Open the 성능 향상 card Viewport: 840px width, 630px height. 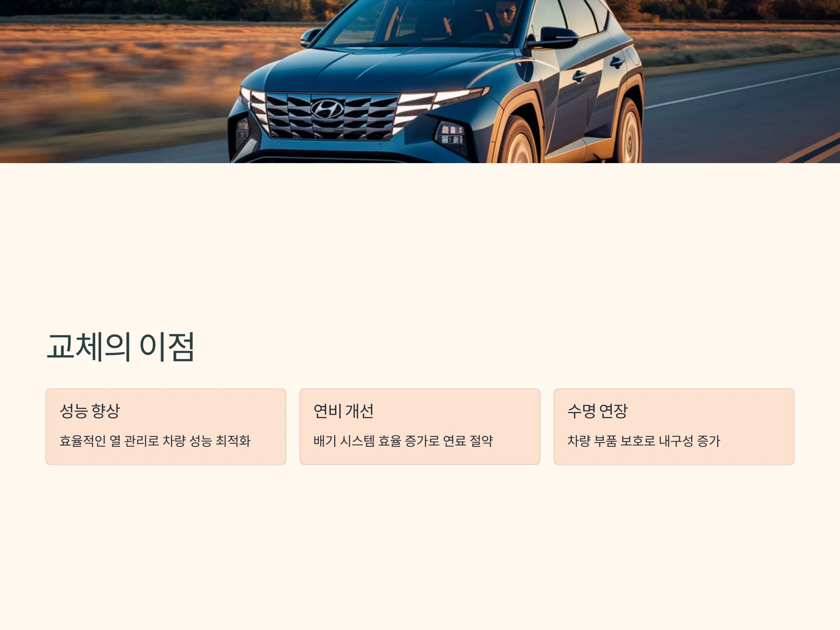(x=166, y=426)
